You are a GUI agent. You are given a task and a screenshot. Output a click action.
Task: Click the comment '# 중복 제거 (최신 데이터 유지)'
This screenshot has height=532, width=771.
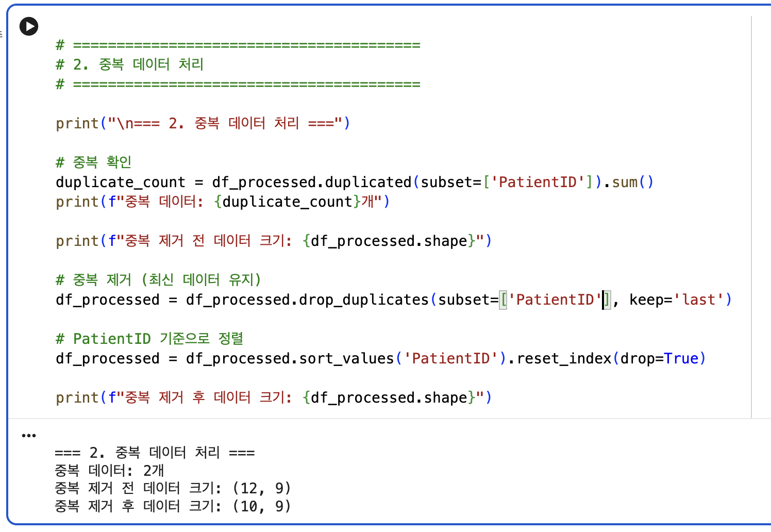click(159, 280)
